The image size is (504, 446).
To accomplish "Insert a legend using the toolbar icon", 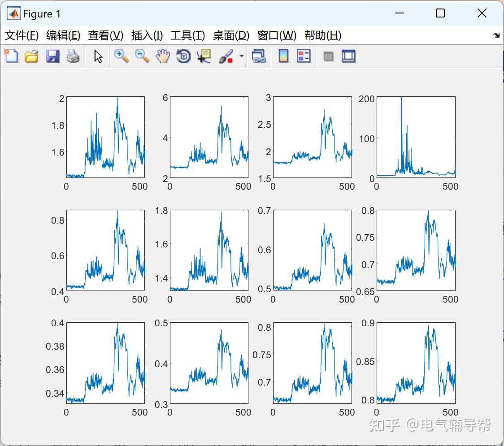I will pyautogui.click(x=304, y=56).
